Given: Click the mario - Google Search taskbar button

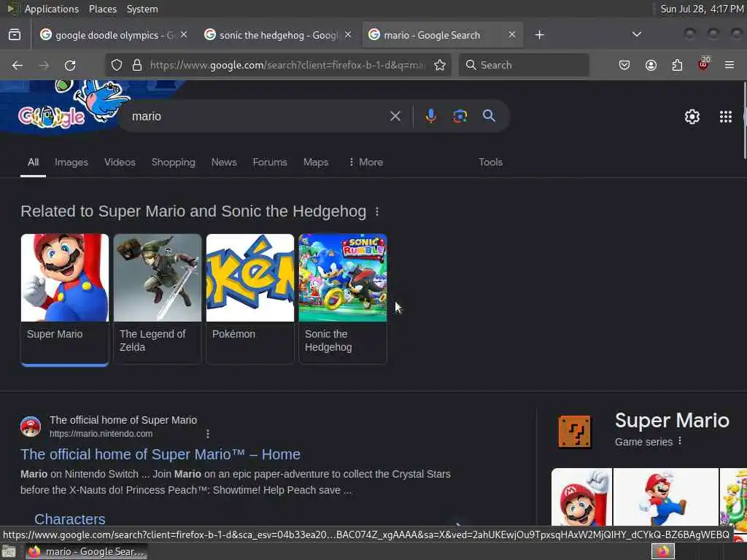Looking at the screenshot, I should click(86, 551).
